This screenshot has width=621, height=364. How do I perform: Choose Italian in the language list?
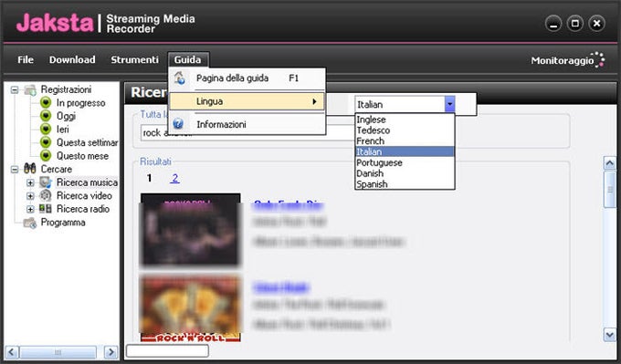click(x=405, y=151)
